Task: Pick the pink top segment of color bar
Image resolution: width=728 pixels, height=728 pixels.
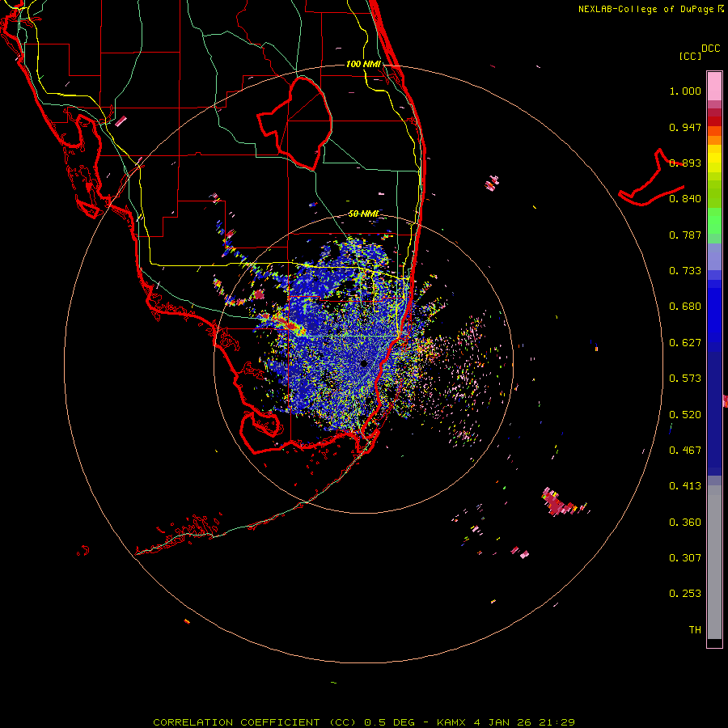Action: point(714,87)
